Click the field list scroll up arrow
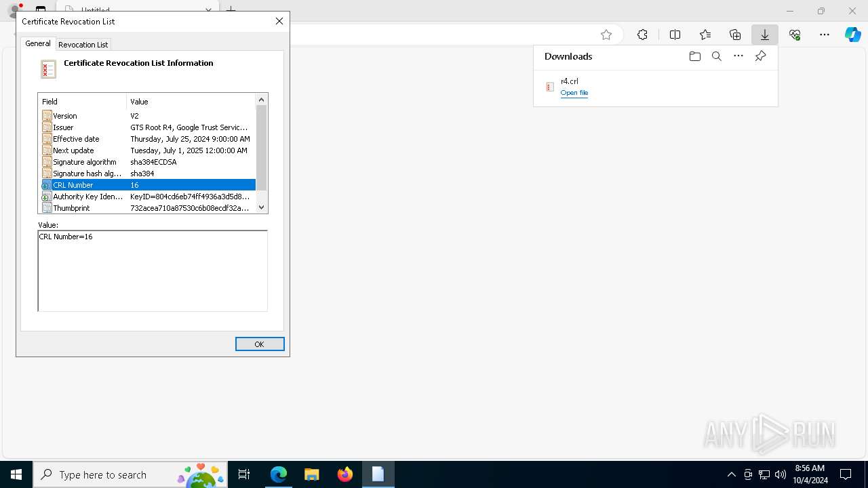This screenshot has width=868, height=488. tap(262, 100)
